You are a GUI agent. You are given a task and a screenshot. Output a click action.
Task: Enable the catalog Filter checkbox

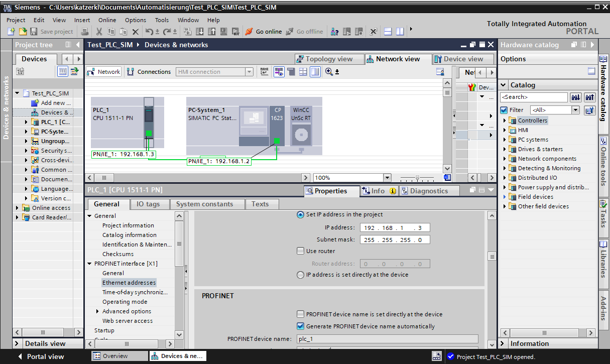pyautogui.click(x=504, y=110)
